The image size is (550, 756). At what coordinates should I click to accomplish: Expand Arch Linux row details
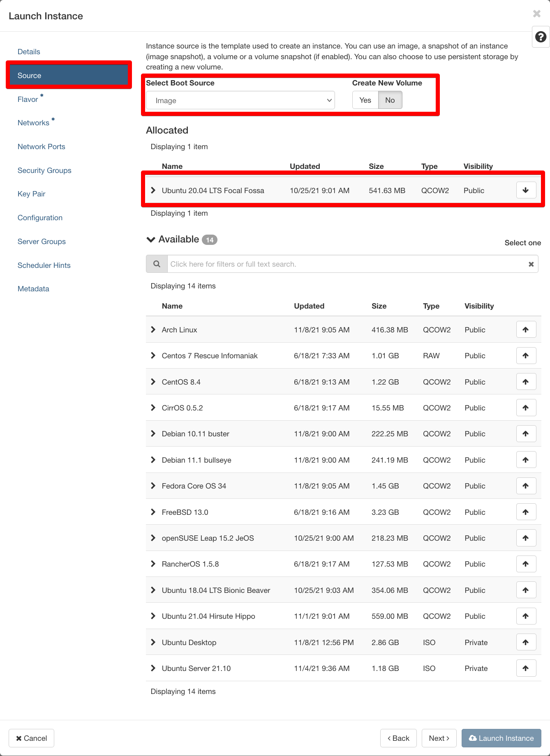(153, 330)
